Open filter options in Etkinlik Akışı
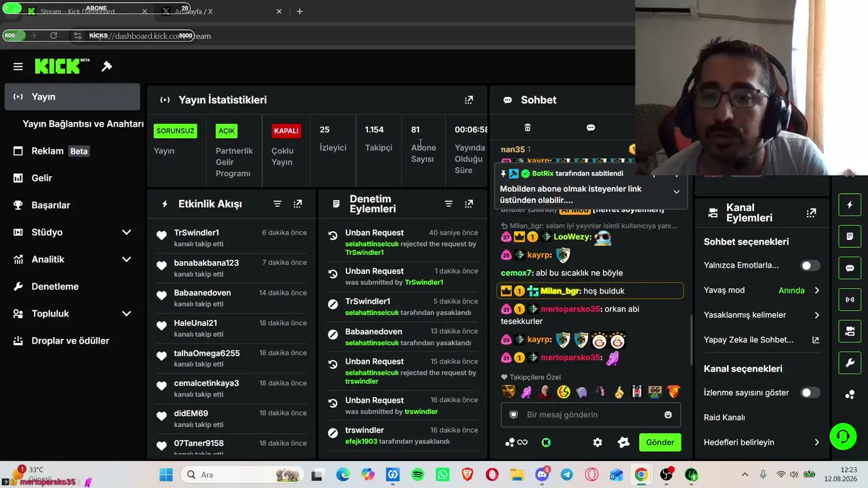Viewport: 868px width, 488px height. coord(277,204)
